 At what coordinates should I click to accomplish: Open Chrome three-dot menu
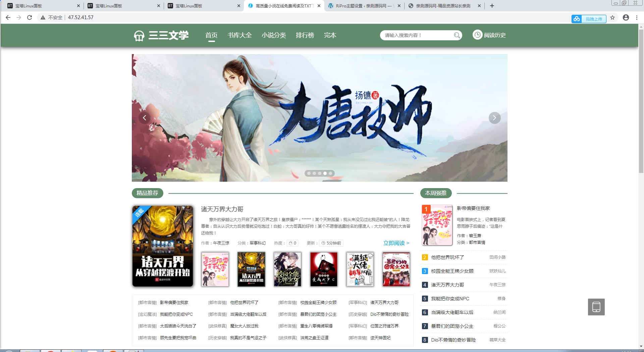[x=637, y=17]
